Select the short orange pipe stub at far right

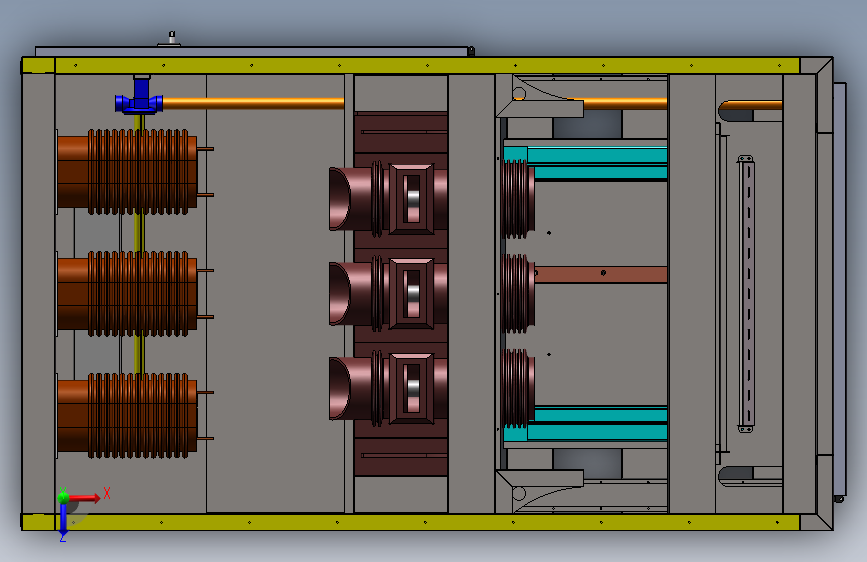click(751, 105)
